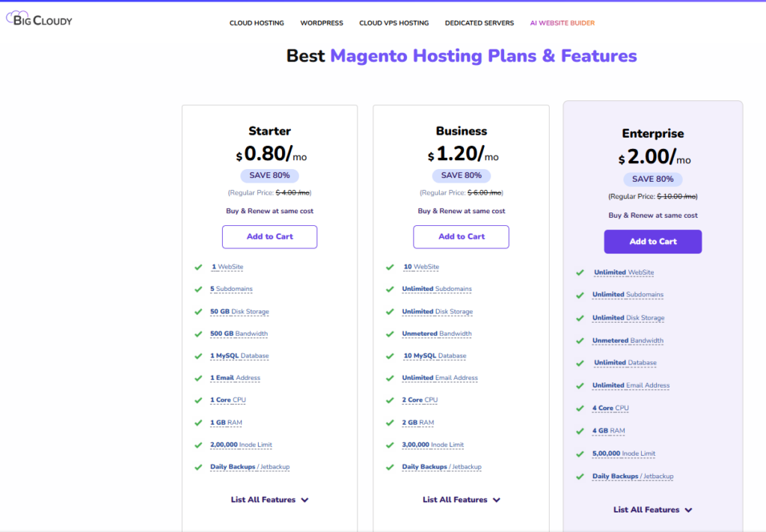Open the WordPress menu item
The width and height of the screenshot is (766, 532).
pyautogui.click(x=322, y=23)
